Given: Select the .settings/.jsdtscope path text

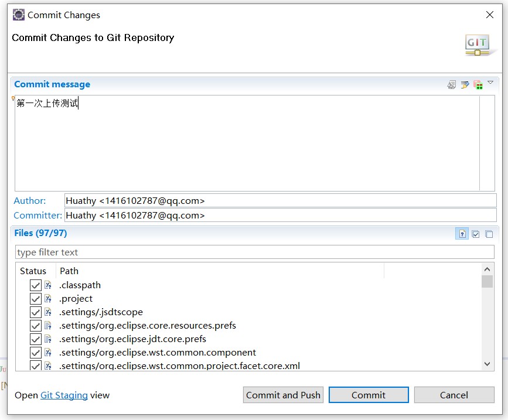Looking at the screenshot, I should coord(101,312).
